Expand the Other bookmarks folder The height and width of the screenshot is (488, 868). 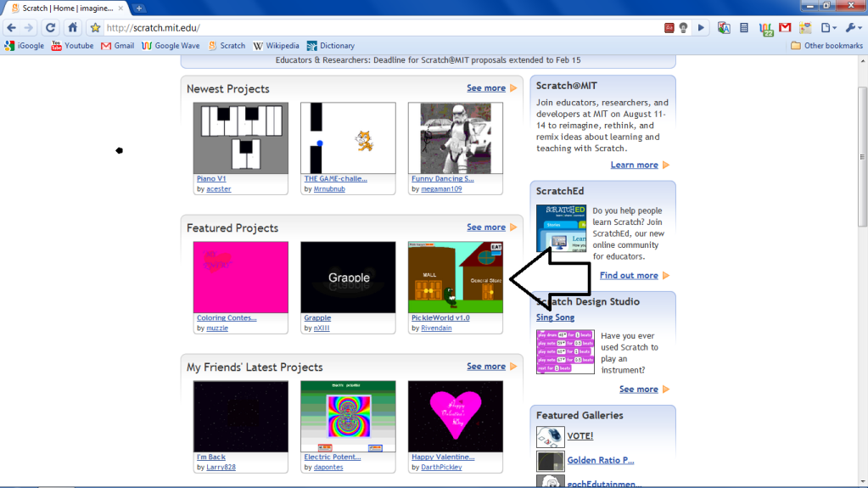[826, 46]
